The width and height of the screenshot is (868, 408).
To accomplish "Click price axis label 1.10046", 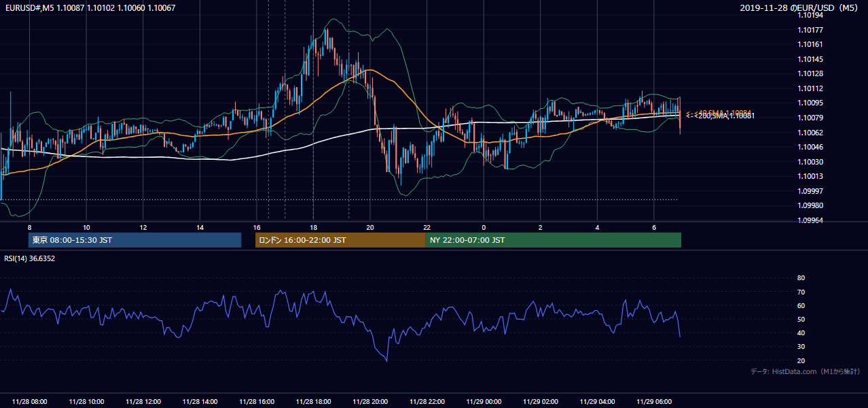I will (x=810, y=147).
